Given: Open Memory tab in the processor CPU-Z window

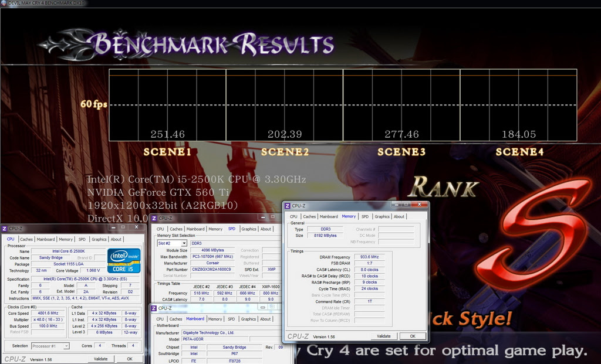Looking at the screenshot, I should tap(66, 239).
